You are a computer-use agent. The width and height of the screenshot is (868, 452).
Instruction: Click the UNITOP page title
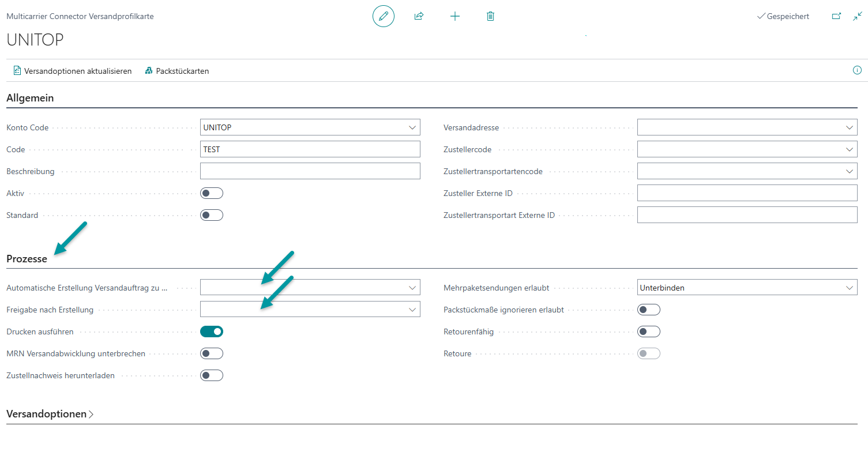tap(35, 40)
